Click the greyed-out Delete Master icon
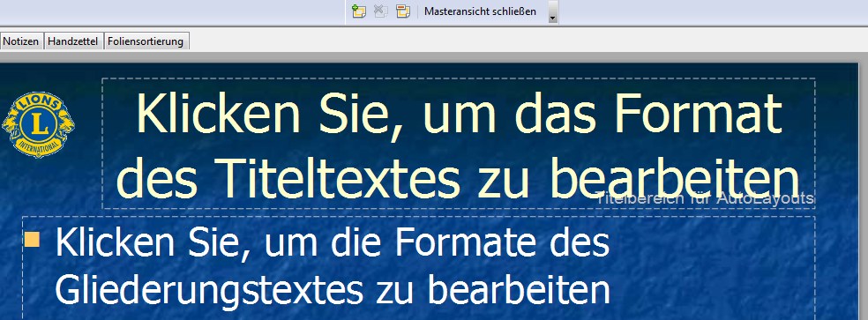This screenshot has height=320, width=868. click(x=381, y=11)
